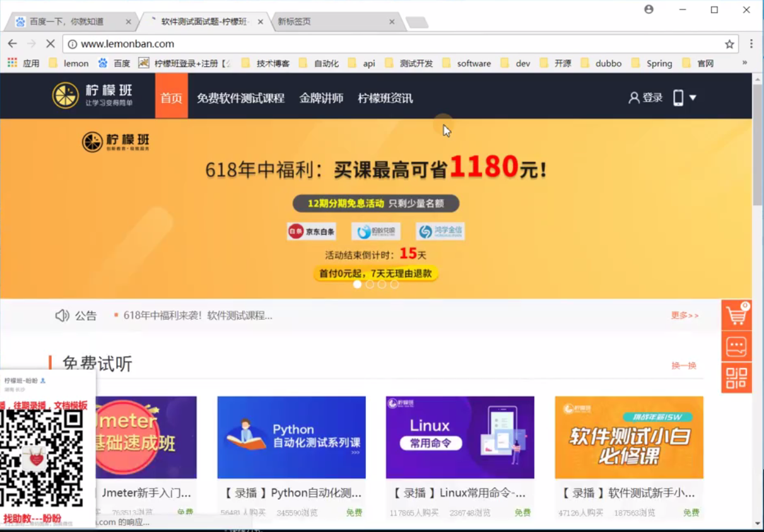Click the page scrollbar down arrow
The width and height of the screenshot is (764, 532).
tap(758, 524)
